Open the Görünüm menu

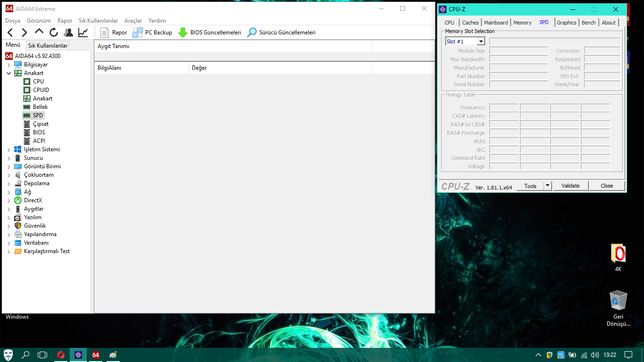click(39, 21)
